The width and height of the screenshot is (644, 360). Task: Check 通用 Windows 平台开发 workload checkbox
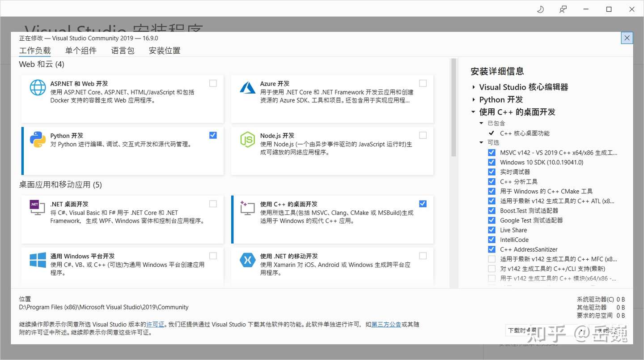coord(213,256)
